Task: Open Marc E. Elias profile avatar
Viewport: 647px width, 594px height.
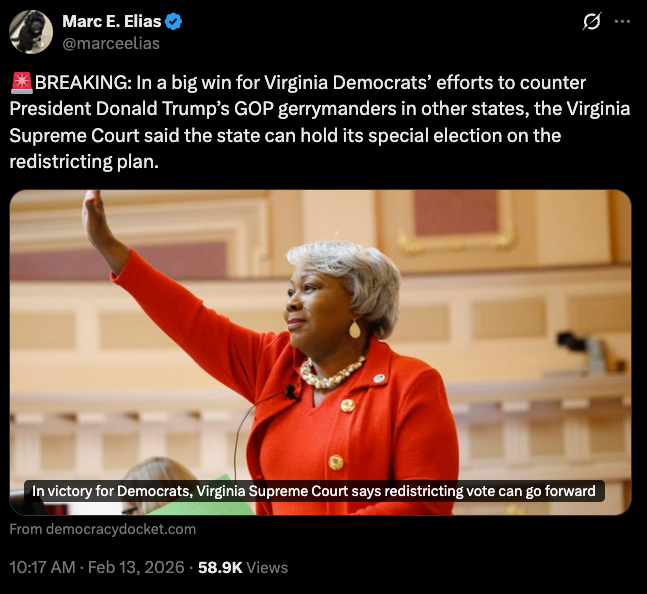Action: (31, 32)
